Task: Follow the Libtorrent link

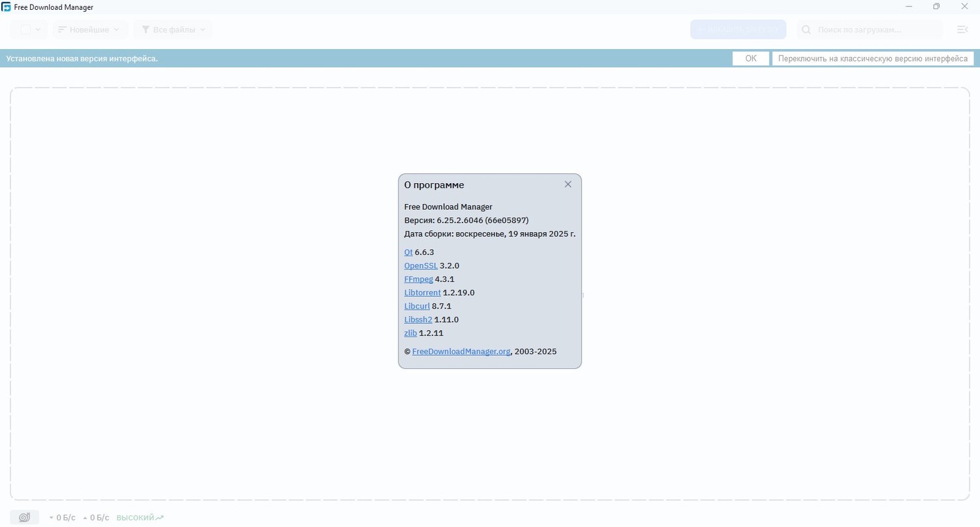Action: click(x=423, y=292)
